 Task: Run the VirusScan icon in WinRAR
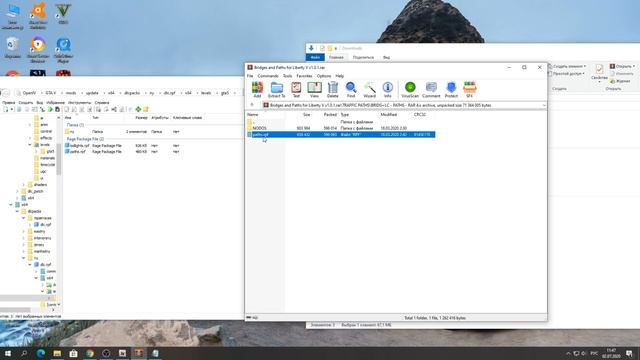(x=410, y=89)
